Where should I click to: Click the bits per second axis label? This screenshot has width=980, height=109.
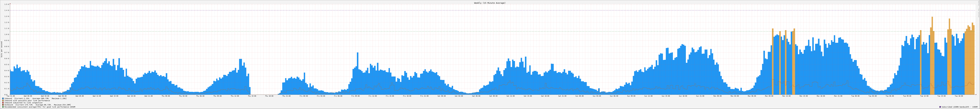point(2,49)
